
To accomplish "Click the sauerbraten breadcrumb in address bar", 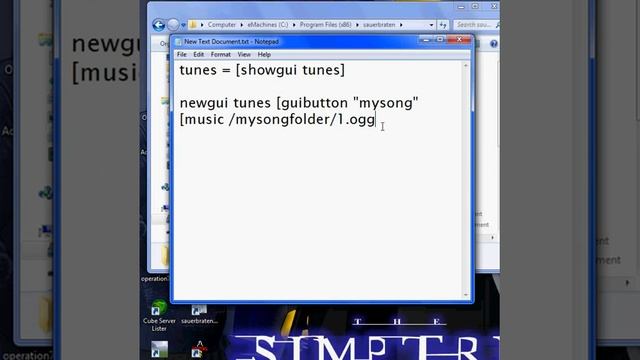I will coord(379,25).
